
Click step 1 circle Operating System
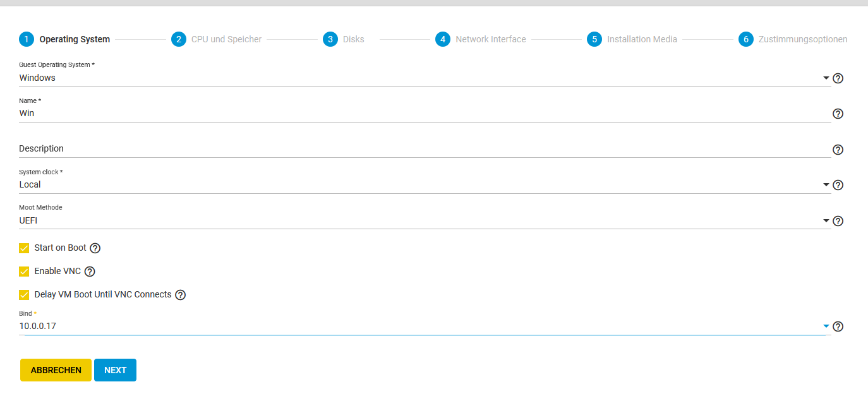(x=27, y=39)
